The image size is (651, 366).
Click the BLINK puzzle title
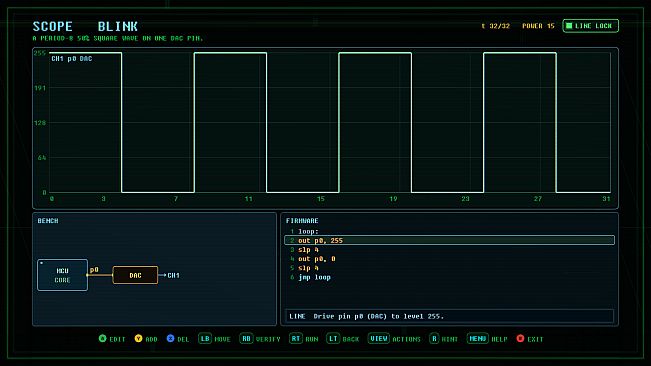117,27
